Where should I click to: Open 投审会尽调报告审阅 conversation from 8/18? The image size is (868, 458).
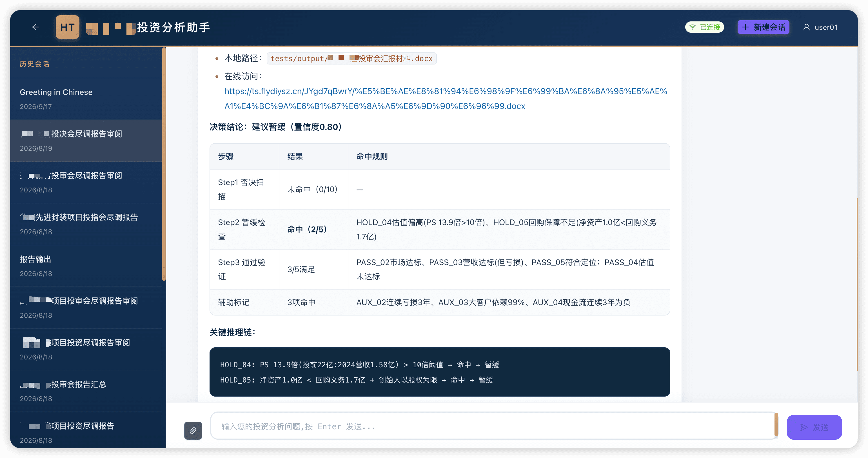pyautogui.click(x=86, y=183)
